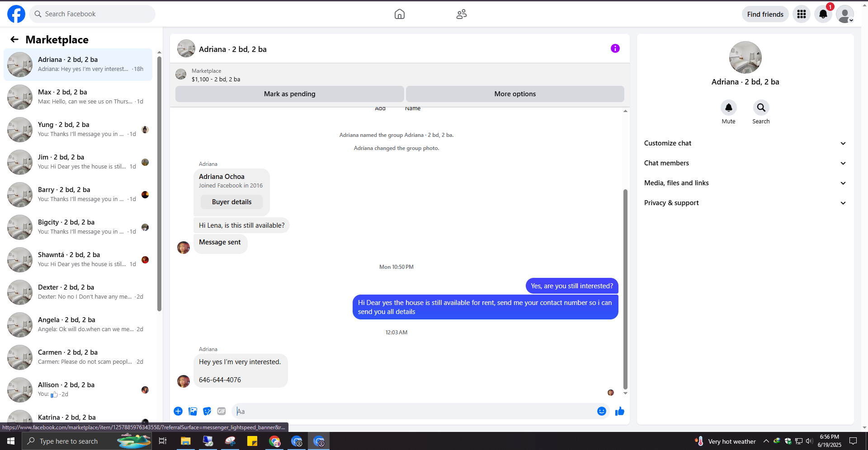View Buyer details for Adriana Ochoa
This screenshot has width=868, height=450.
pos(231,202)
